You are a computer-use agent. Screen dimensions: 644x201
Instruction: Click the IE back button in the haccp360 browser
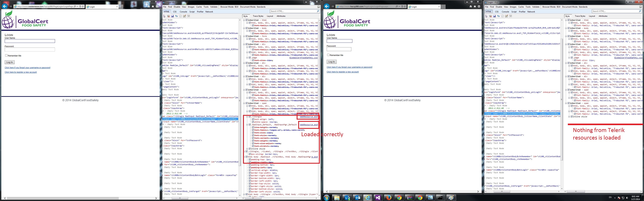(x=327, y=6)
